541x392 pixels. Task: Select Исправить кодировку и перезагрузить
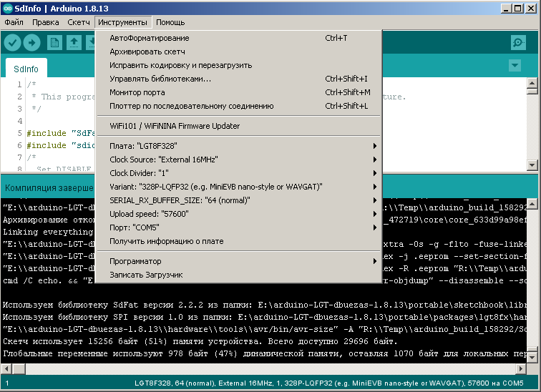click(238, 65)
